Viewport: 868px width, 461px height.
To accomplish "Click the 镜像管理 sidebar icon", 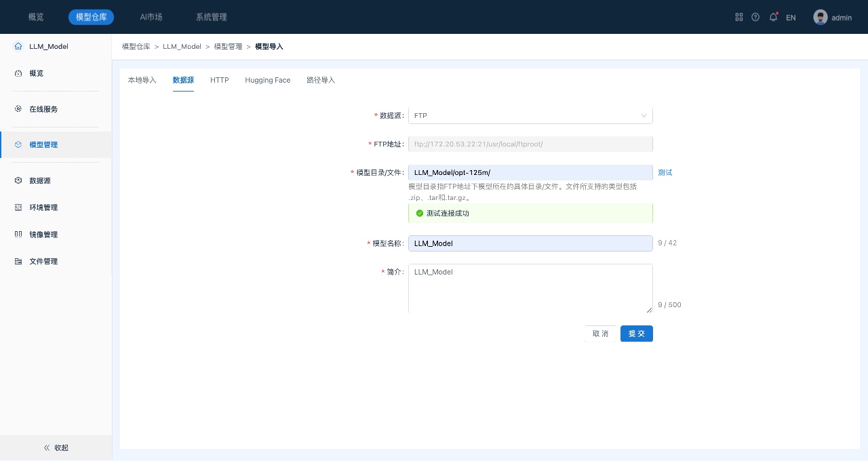I will pyautogui.click(x=18, y=235).
